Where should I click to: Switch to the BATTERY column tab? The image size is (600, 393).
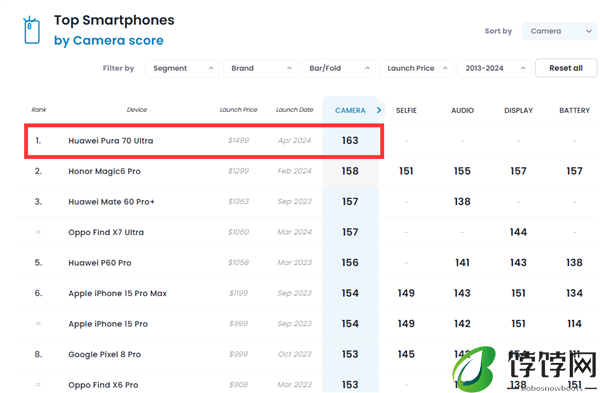tap(574, 110)
